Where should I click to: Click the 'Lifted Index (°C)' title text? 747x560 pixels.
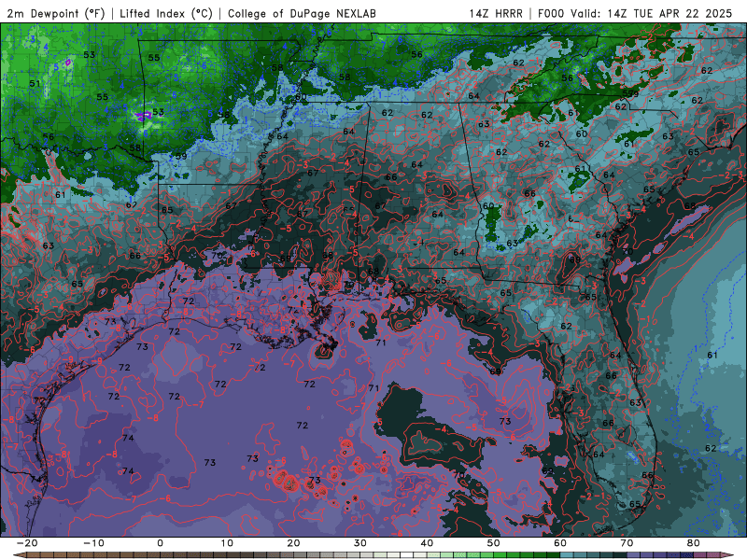(x=166, y=14)
